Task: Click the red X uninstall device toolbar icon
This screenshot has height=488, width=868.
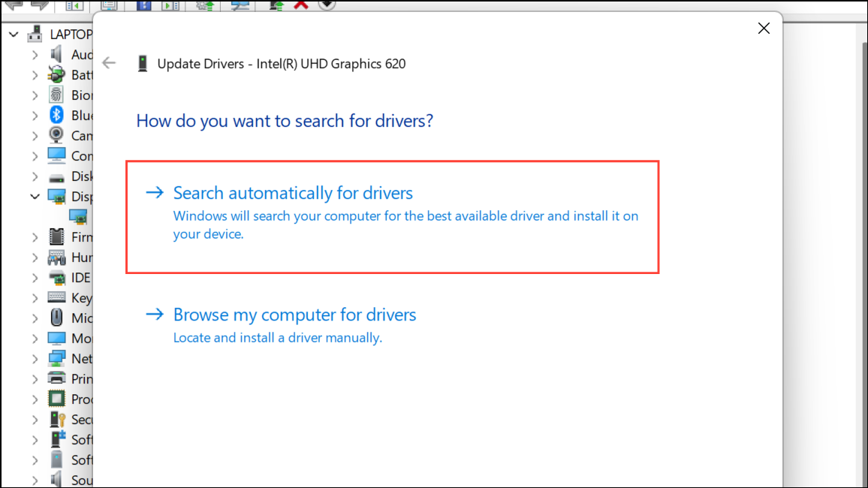Action: click(x=301, y=5)
